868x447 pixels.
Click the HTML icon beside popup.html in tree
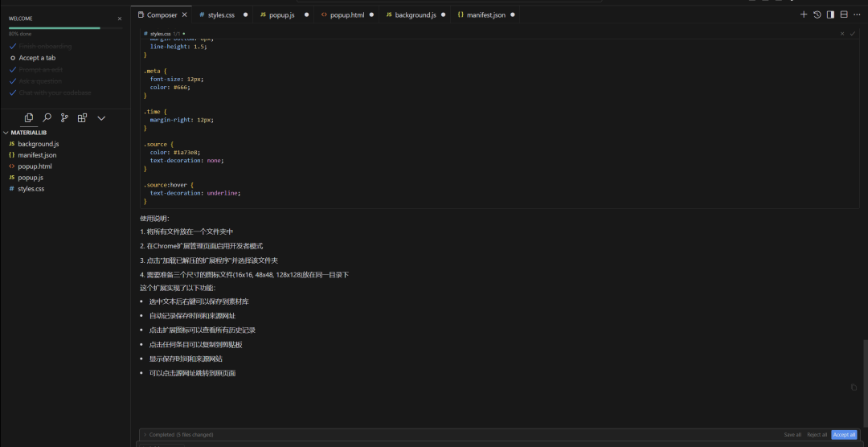click(11, 166)
